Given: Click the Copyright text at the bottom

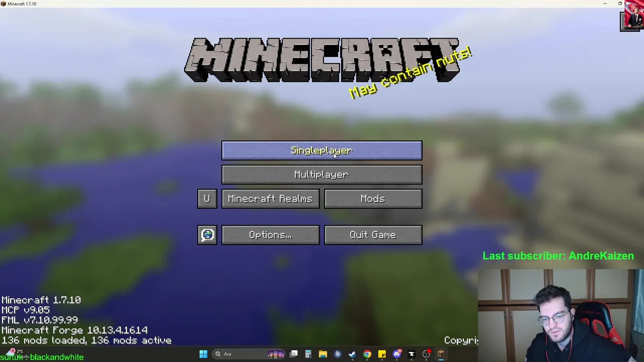Looking at the screenshot, I should point(461,340).
